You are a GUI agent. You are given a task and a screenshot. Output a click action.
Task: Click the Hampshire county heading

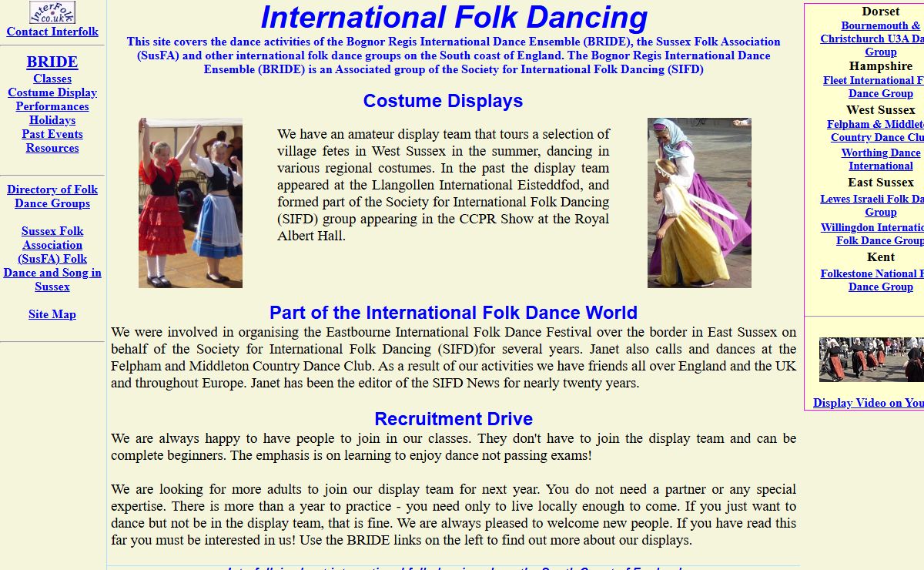pos(881,66)
